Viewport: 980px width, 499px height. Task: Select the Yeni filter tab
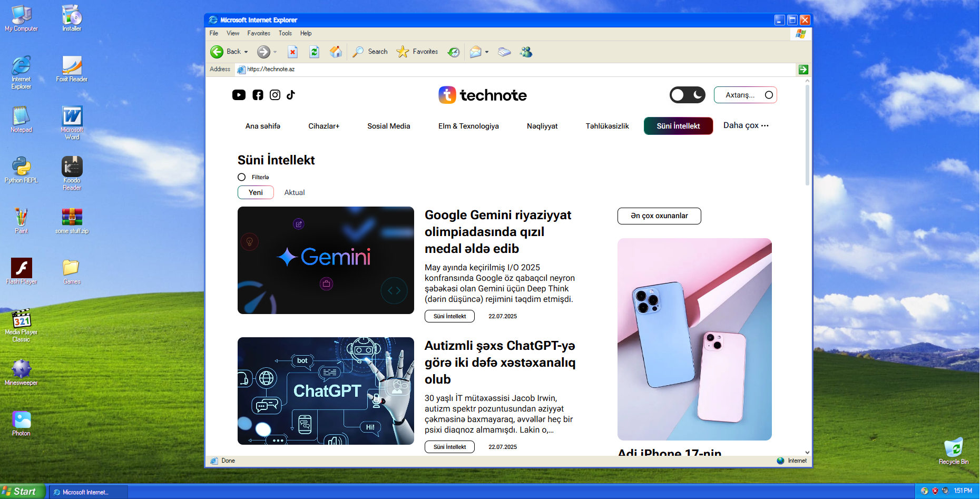(x=256, y=192)
